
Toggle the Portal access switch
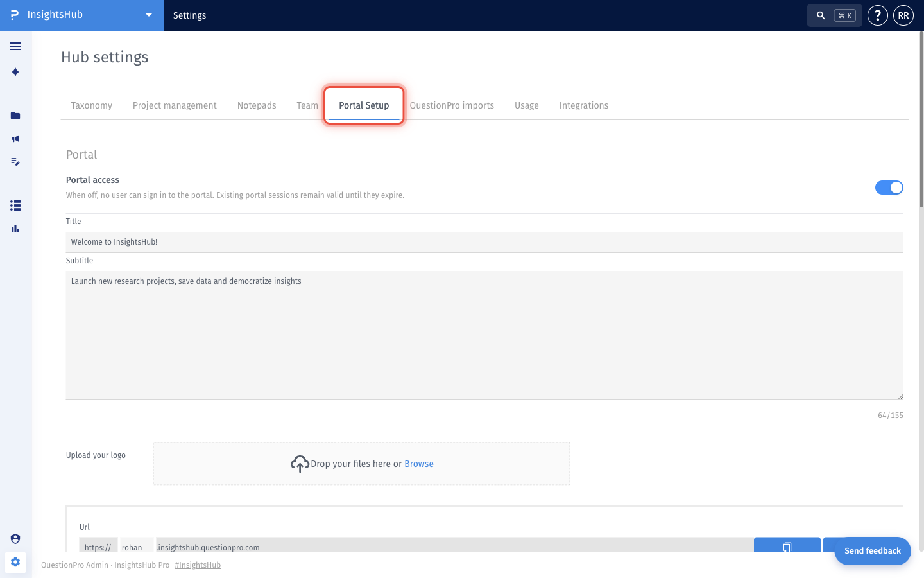click(x=889, y=188)
